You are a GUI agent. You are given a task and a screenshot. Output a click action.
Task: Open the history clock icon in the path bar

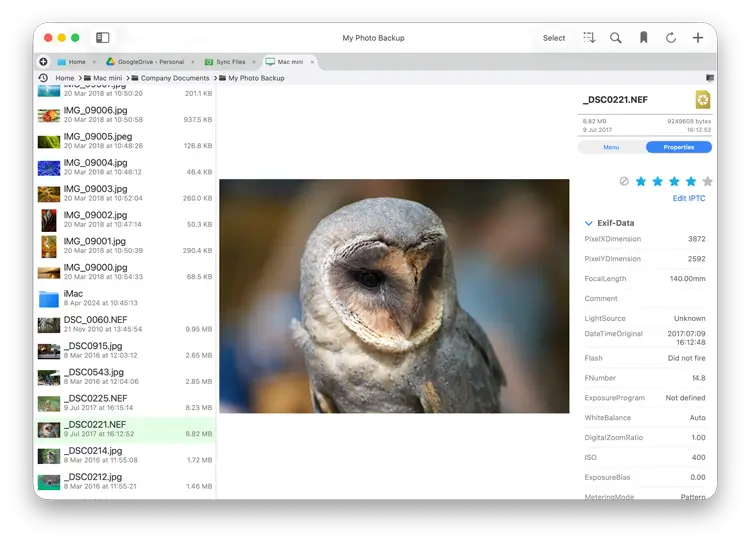43,78
